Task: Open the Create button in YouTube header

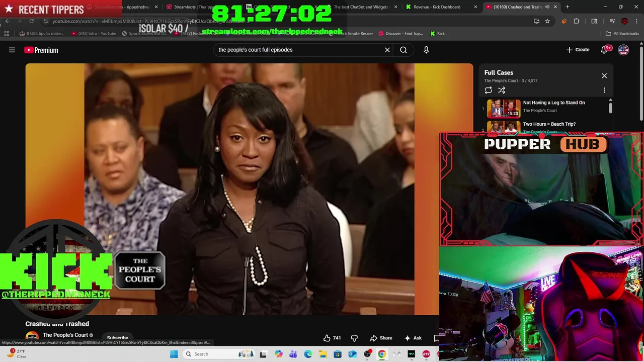Action: [578, 50]
